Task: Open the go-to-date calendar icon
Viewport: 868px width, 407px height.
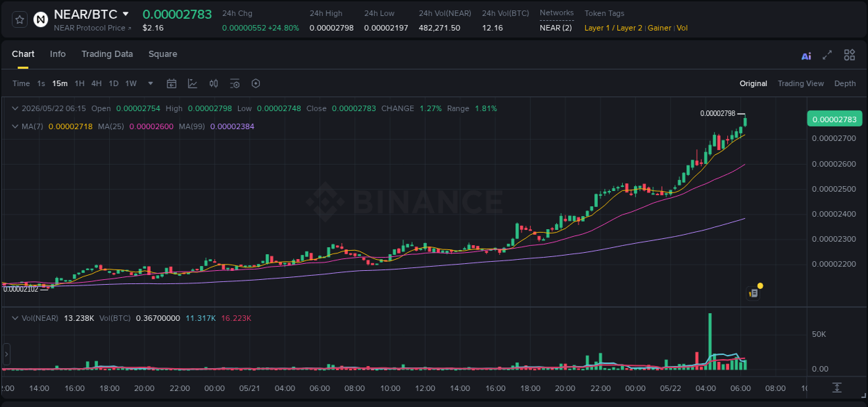Action: [x=172, y=83]
